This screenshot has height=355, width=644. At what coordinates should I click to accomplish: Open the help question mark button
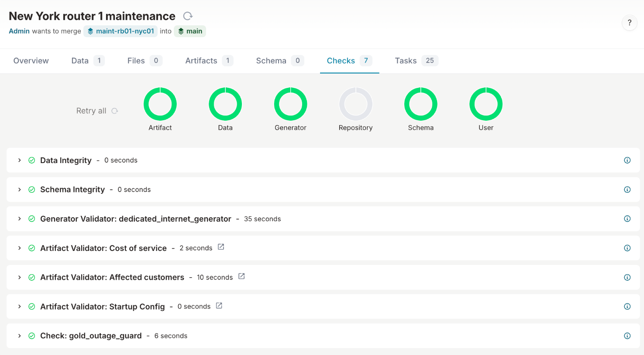[x=629, y=23]
